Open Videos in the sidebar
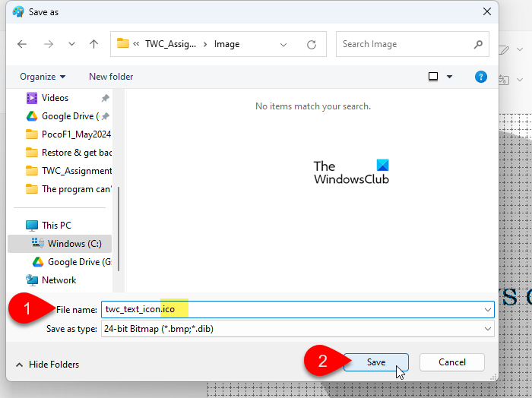532x398 pixels. pyautogui.click(x=55, y=98)
